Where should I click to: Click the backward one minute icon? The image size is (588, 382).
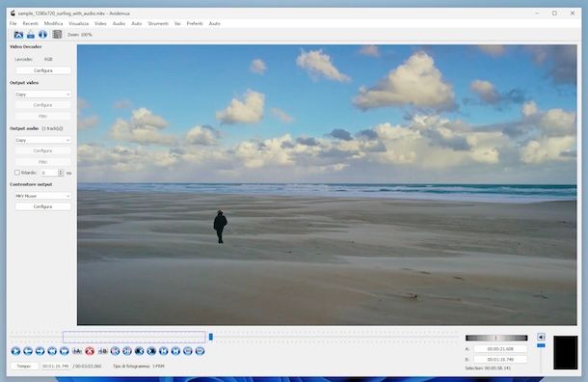coord(188,351)
